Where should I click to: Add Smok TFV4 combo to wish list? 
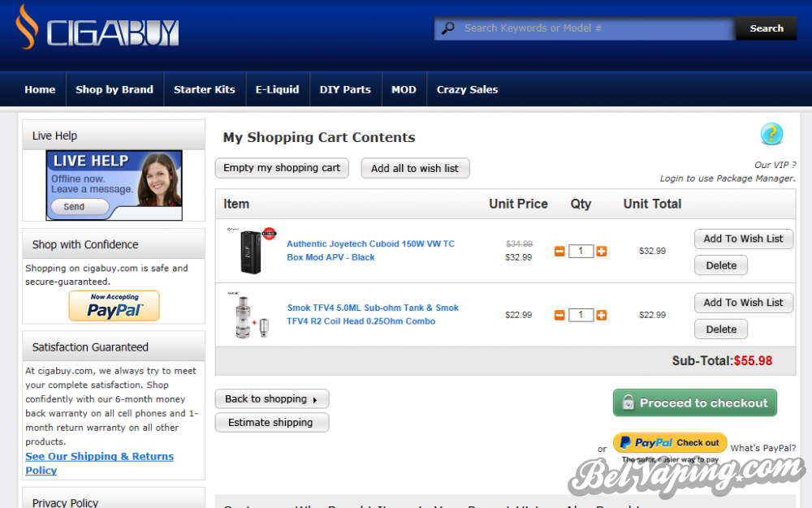coord(743,303)
